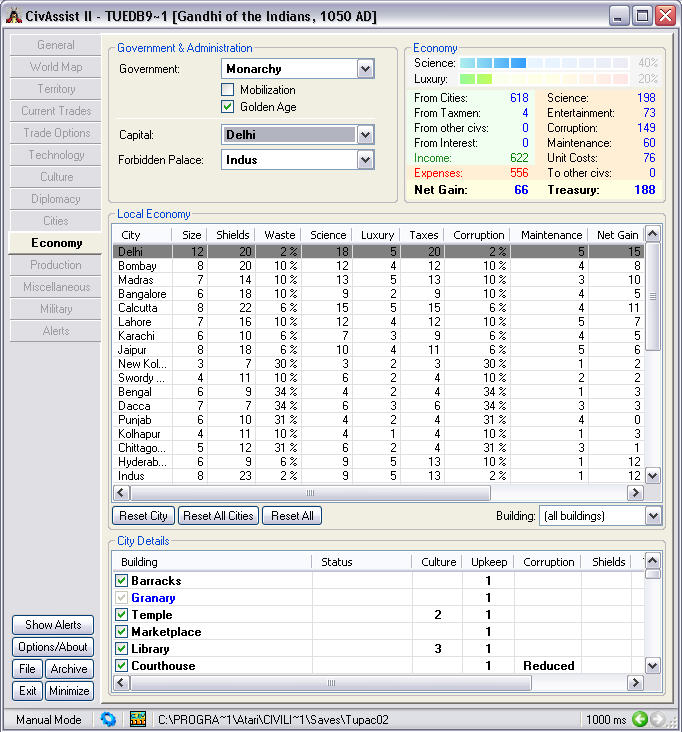The width and height of the screenshot is (682, 732).
Task: Switch to Current Trades tab
Action: [56, 111]
